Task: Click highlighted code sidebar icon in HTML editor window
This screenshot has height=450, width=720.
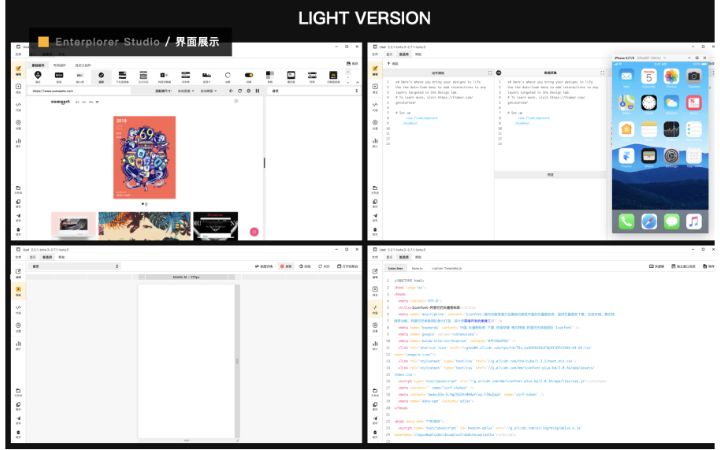Action: [375, 309]
